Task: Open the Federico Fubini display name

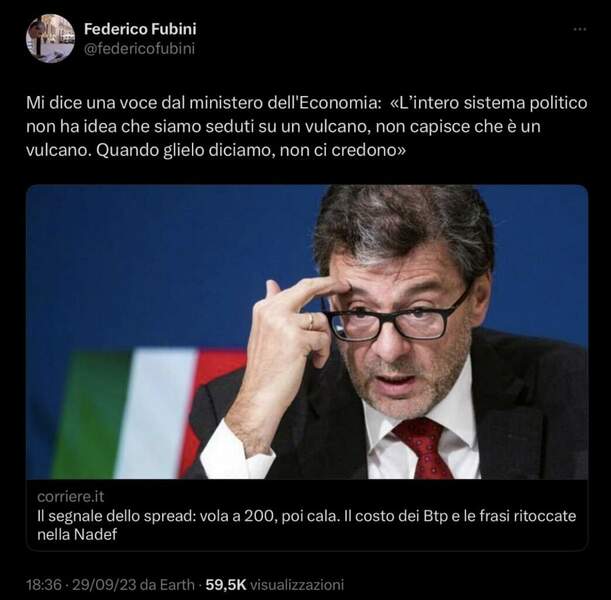Action: coord(140,29)
